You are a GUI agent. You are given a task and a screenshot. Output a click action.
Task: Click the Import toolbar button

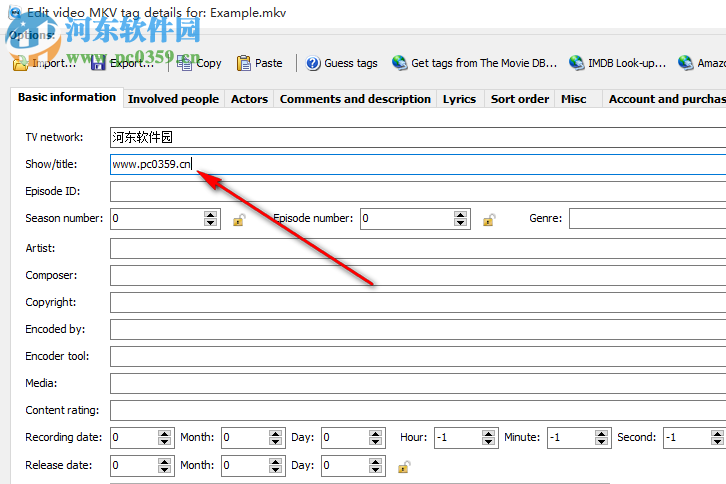44,63
